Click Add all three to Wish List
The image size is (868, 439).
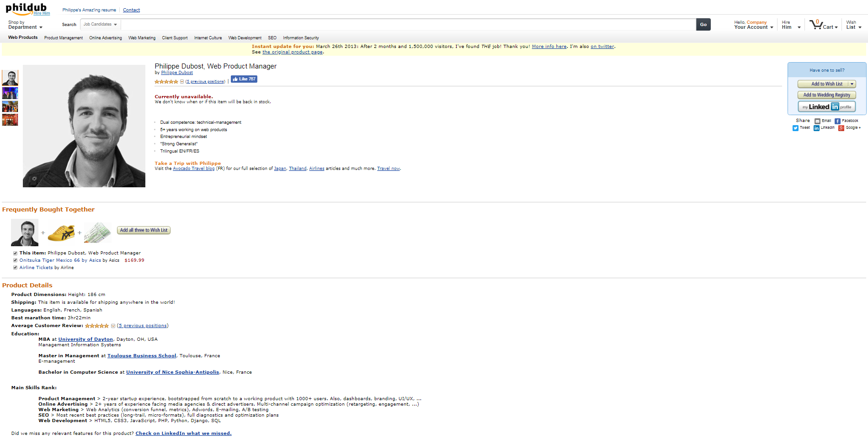tap(144, 230)
